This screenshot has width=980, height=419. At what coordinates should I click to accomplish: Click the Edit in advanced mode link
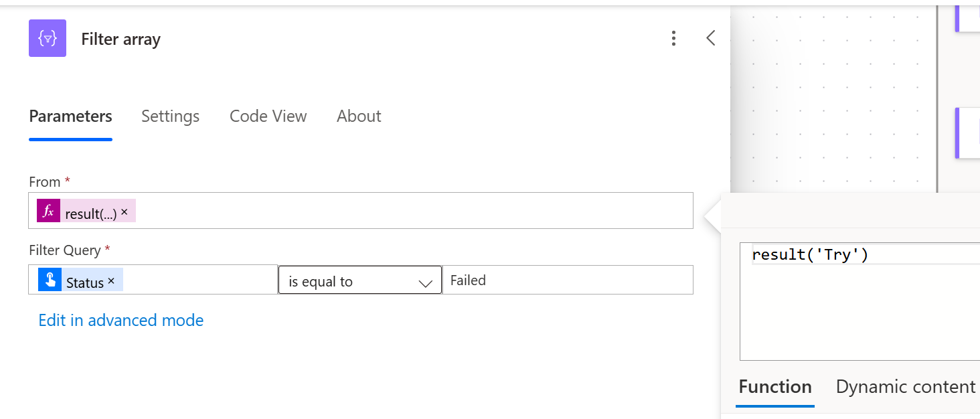point(120,321)
